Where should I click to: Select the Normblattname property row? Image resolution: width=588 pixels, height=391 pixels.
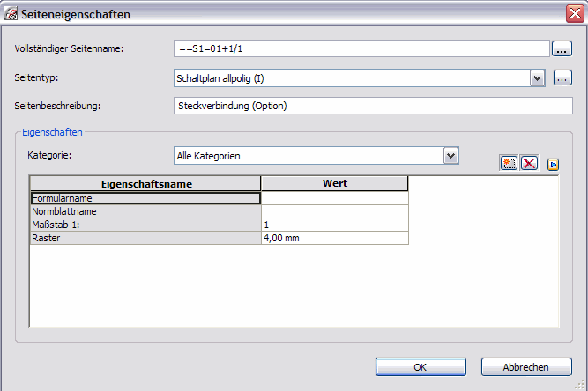220,211
